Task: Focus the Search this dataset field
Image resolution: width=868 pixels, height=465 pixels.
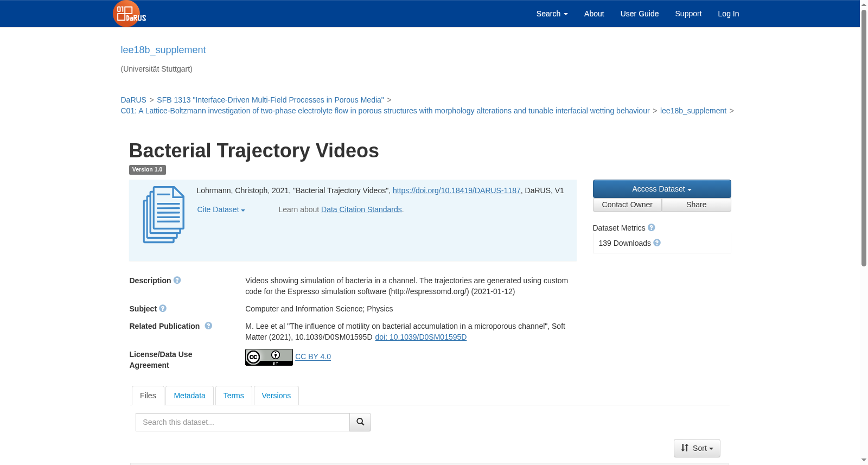Action: 242,422
